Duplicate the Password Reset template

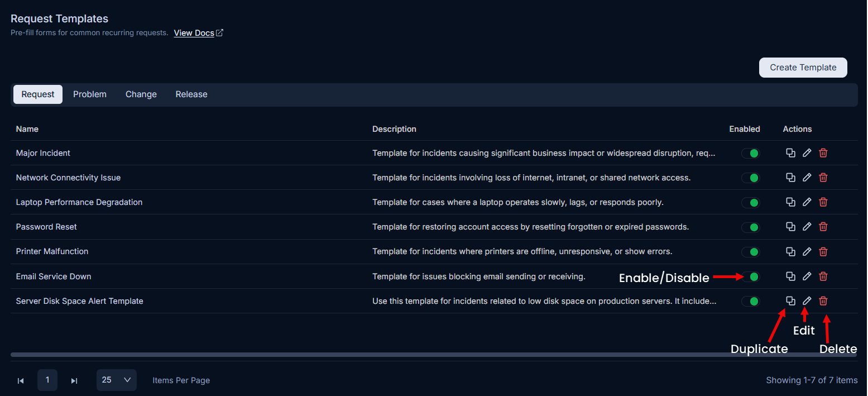click(790, 227)
